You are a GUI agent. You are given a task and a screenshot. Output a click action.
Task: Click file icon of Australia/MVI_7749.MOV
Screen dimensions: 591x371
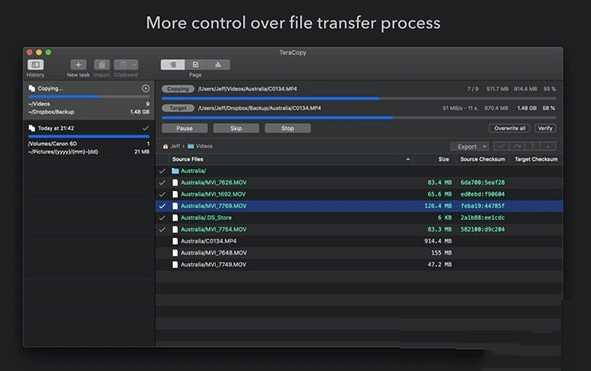click(x=175, y=264)
